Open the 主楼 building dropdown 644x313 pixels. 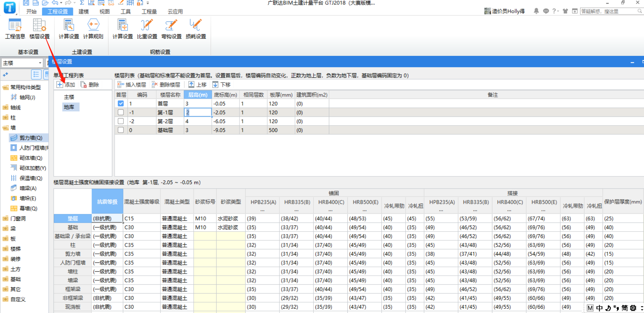(22, 63)
